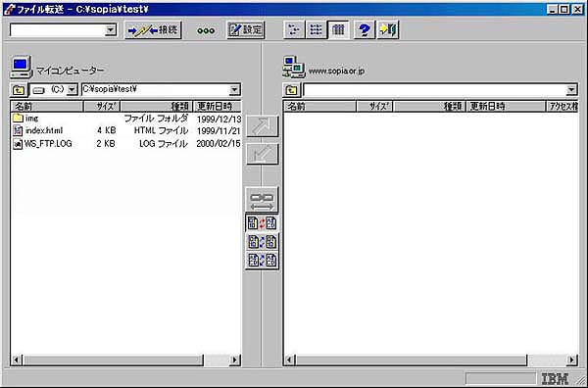
Task: Open help question mark icon
Action: 365,30
